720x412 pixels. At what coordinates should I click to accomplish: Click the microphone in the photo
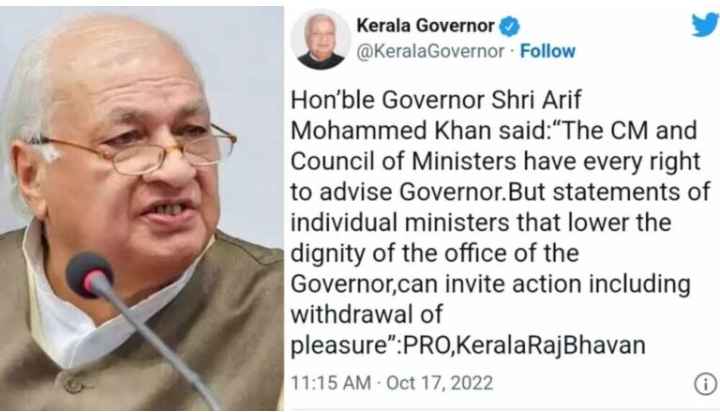90,277
